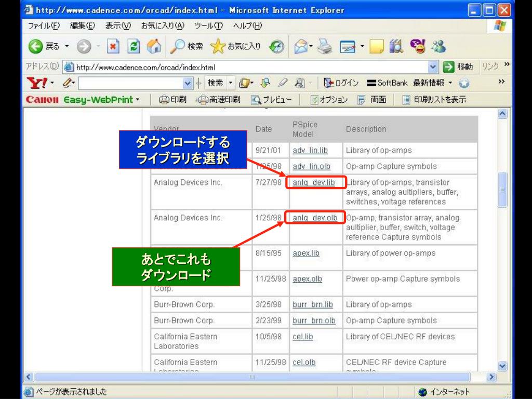Click the Yahoo toolbar highlighter pen icon
Image resolution: width=532 pixels, height=399 pixels.
282,83
